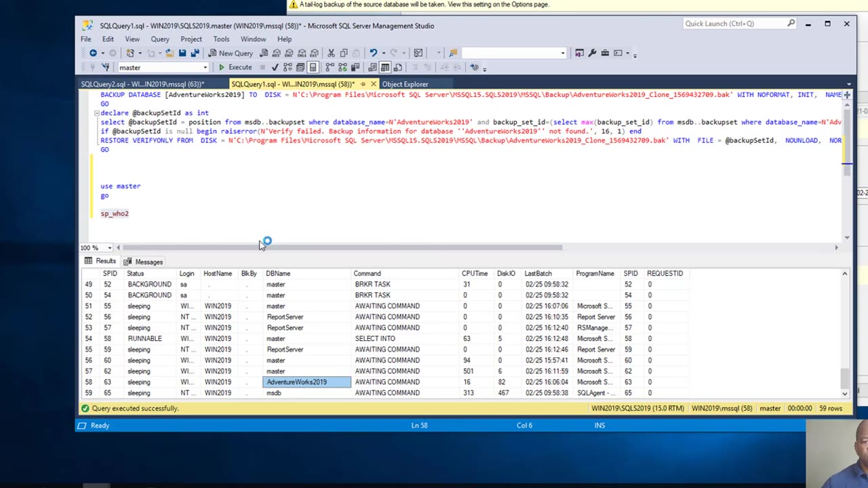Select the AdventureWorks2019 cell in results

pos(307,382)
